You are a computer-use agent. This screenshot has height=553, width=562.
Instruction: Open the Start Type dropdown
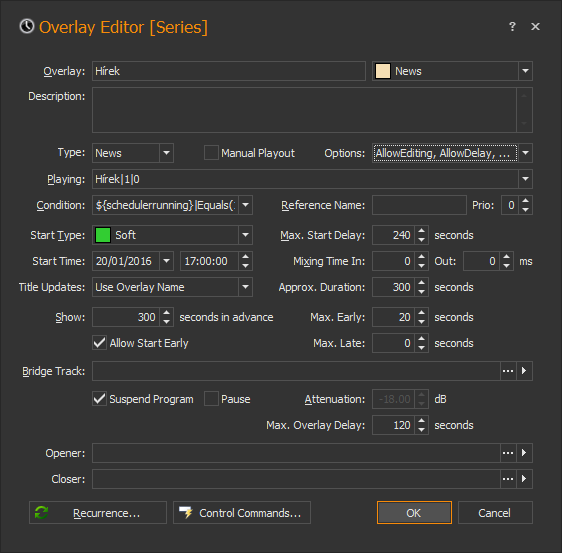pyautogui.click(x=245, y=235)
